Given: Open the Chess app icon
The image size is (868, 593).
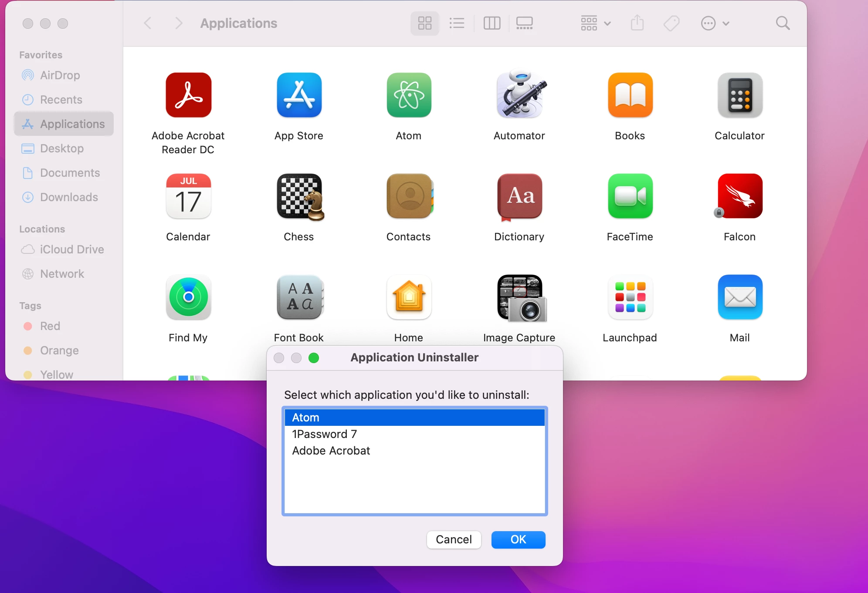Looking at the screenshot, I should 300,197.
